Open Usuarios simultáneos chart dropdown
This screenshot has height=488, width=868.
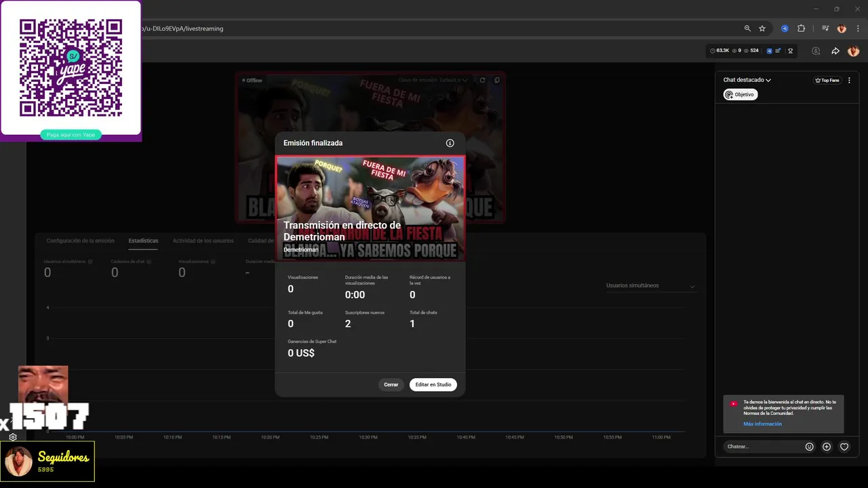click(650, 285)
